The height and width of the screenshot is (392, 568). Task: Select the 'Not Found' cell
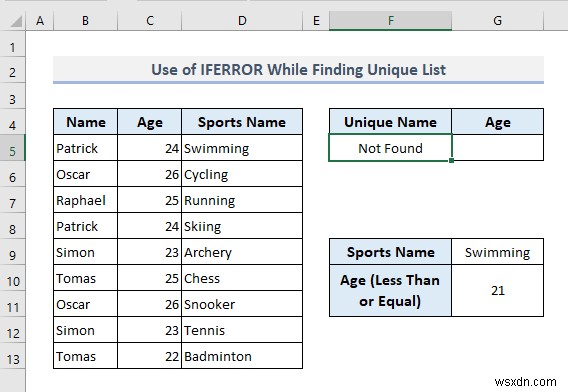[390, 148]
